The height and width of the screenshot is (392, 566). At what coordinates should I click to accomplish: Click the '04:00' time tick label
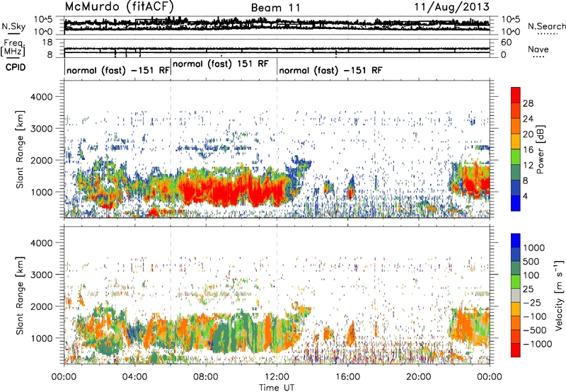point(134,377)
